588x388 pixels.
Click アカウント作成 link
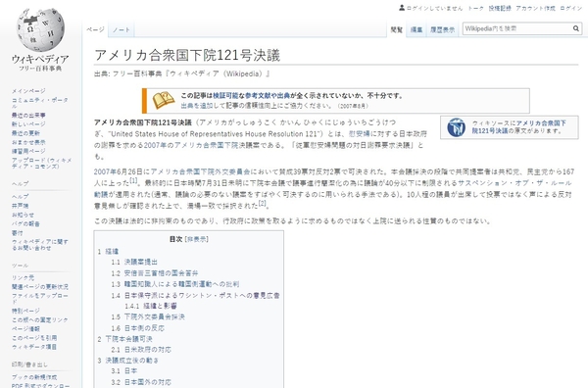pyautogui.click(x=535, y=8)
